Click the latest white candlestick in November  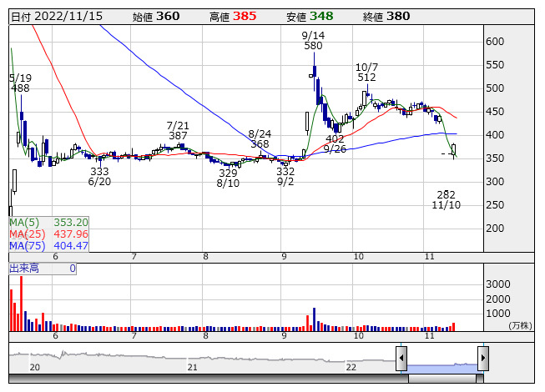(453, 150)
